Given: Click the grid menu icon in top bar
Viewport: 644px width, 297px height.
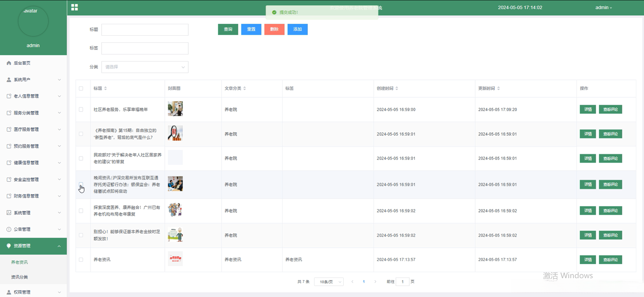Looking at the screenshot, I should 75,7.
